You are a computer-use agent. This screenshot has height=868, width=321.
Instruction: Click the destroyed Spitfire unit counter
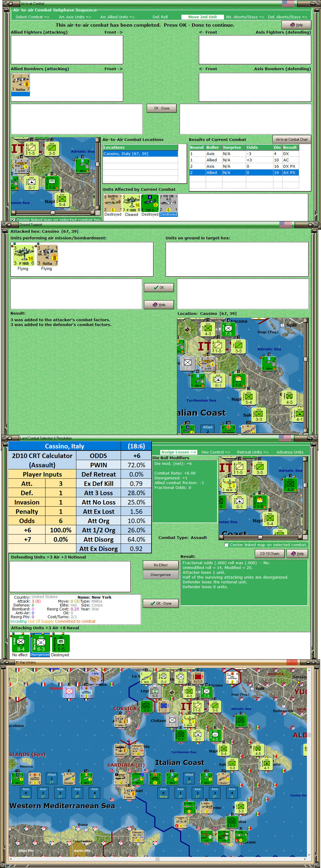(113, 203)
